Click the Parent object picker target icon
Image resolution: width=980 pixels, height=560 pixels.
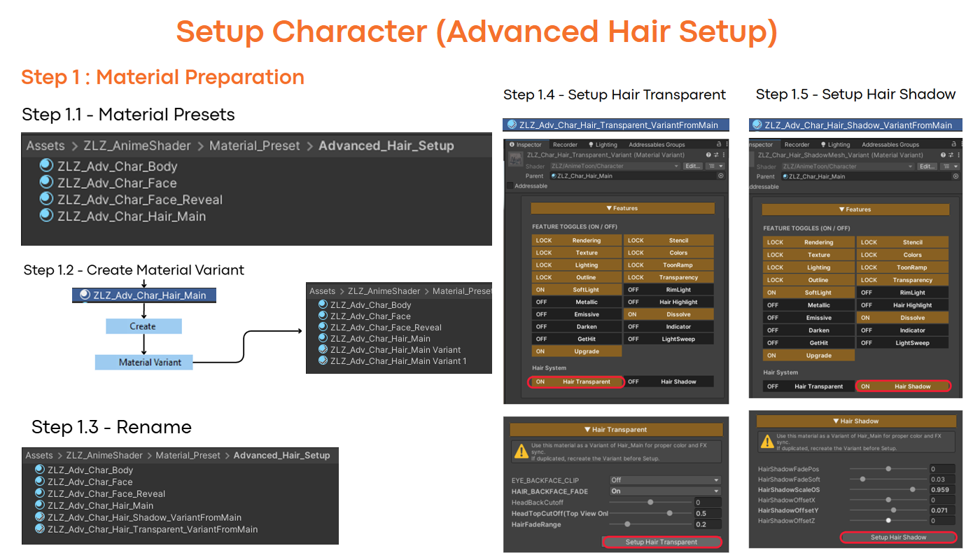coord(721,176)
